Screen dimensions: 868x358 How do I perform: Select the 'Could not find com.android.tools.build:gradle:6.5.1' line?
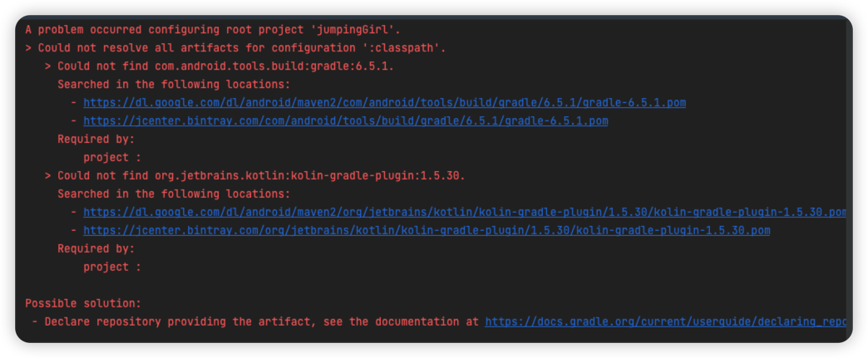tap(224, 66)
